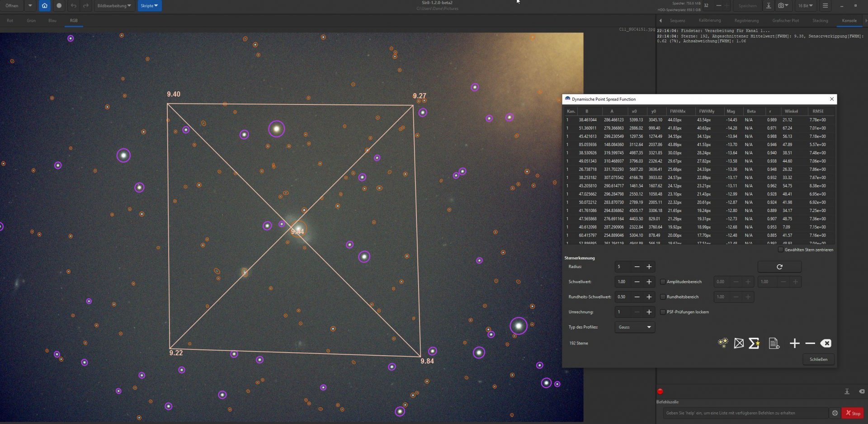This screenshot has height=424, width=868.
Task: Decrease the Schwellwert value
Action: click(x=637, y=282)
